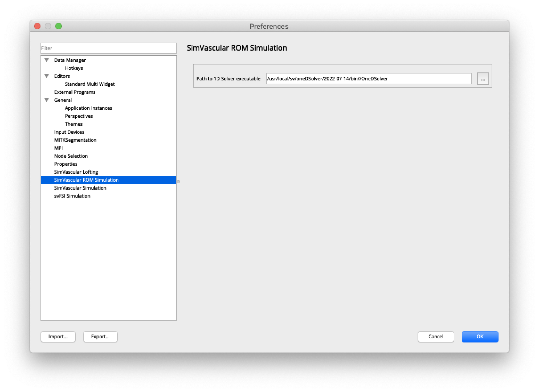
Task: Select Input Devices preferences
Action: pos(69,132)
